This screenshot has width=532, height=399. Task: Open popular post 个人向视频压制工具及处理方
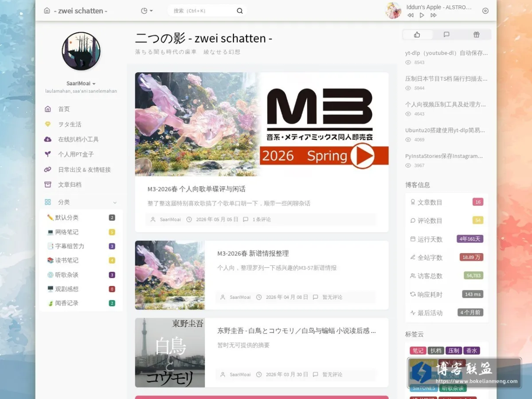pyautogui.click(x=446, y=104)
